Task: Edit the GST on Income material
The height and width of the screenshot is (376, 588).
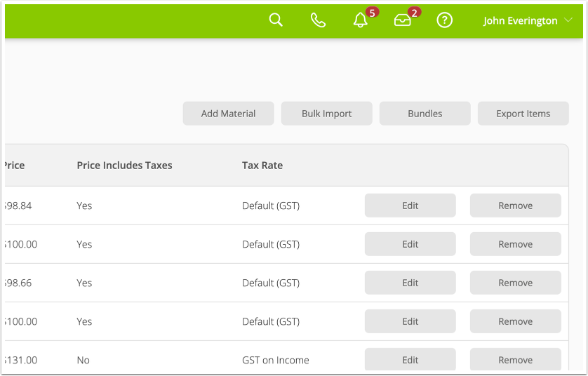Action: pyautogui.click(x=410, y=359)
